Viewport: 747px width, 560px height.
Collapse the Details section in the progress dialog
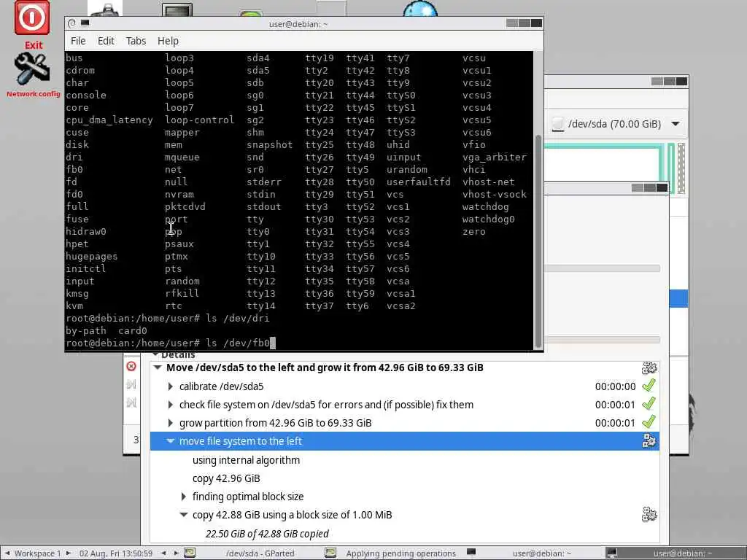(155, 355)
